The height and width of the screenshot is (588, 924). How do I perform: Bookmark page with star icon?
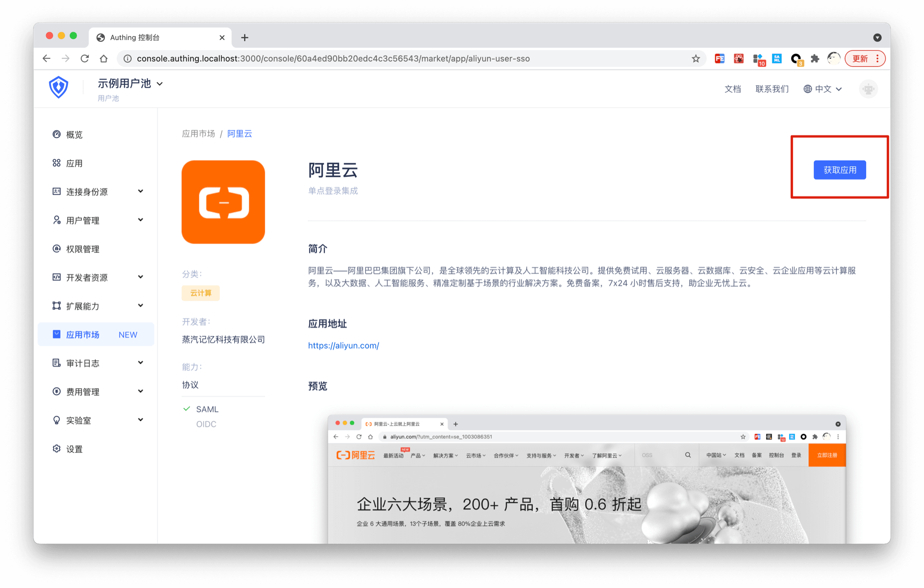695,59
